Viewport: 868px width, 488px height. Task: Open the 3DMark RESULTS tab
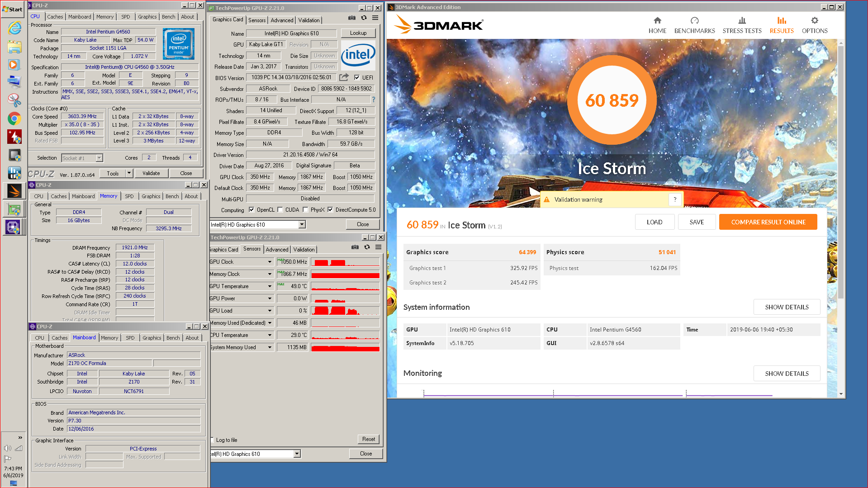pyautogui.click(x=782, y=26)
